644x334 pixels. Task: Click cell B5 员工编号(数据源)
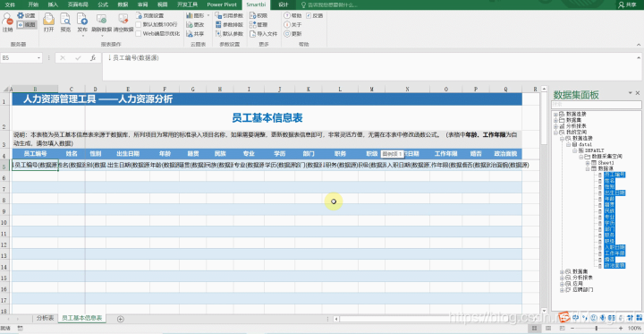(x=35, y=165)
